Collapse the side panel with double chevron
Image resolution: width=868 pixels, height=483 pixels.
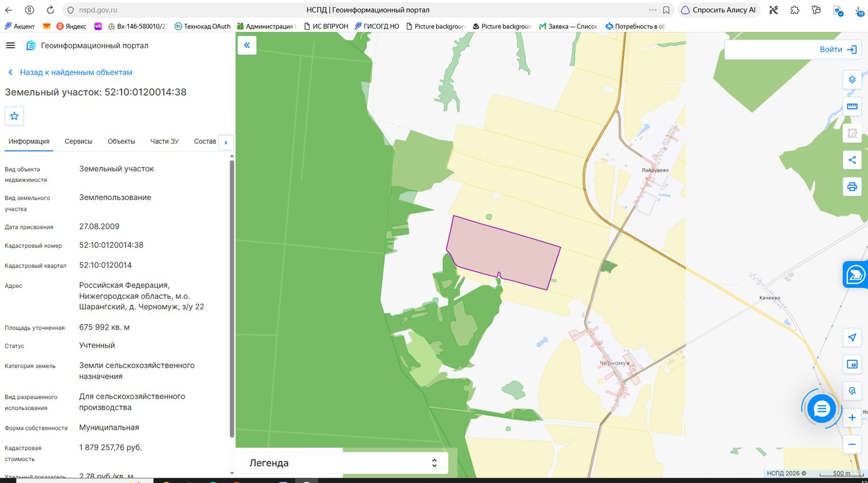coord(247,45)
